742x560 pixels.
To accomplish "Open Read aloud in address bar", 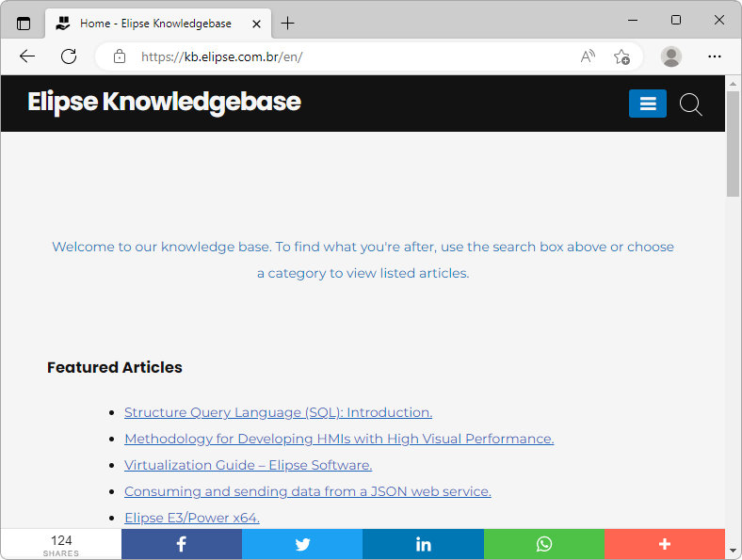I will 588,56.
